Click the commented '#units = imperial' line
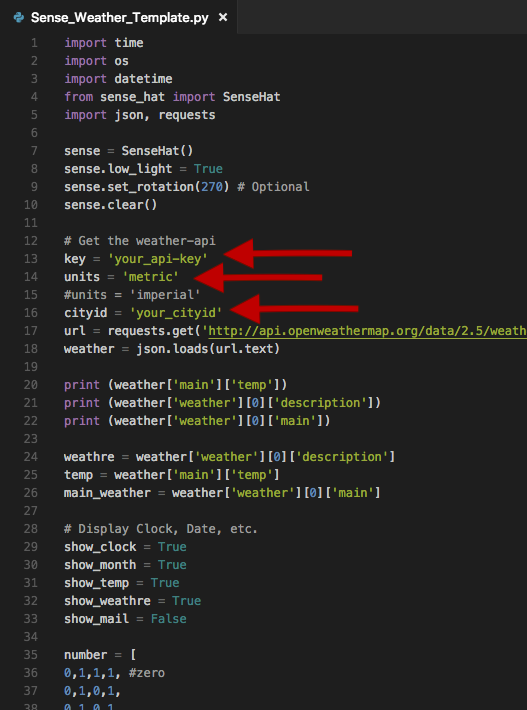Screen dimensions: 527x710 tap(132, 295)
